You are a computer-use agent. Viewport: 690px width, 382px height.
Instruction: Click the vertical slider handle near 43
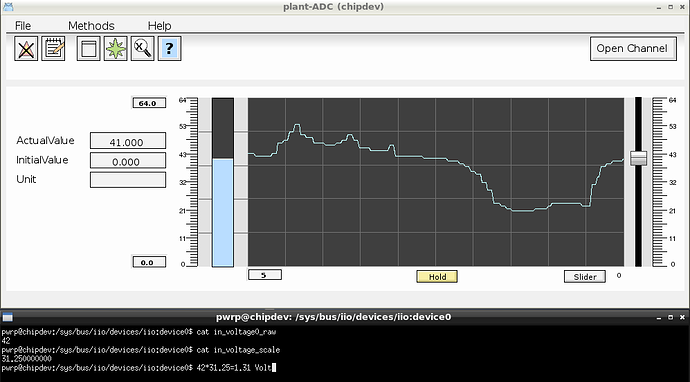tap(639, 158)
